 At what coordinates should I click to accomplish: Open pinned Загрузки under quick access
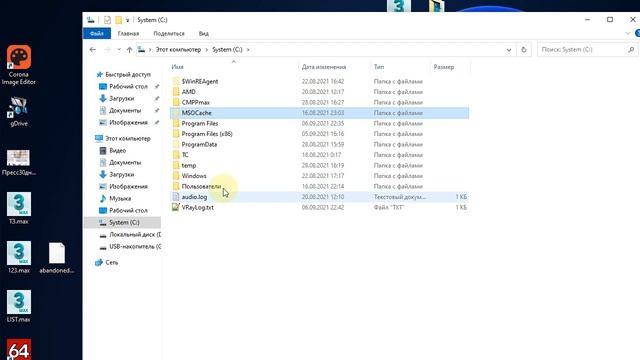tap(121, 98)
